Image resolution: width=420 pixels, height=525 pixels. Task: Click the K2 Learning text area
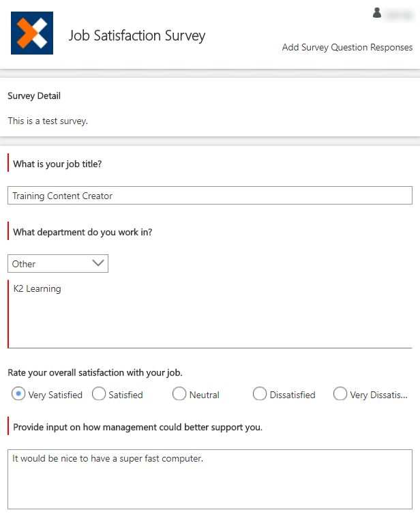click(x=210, y=314)
